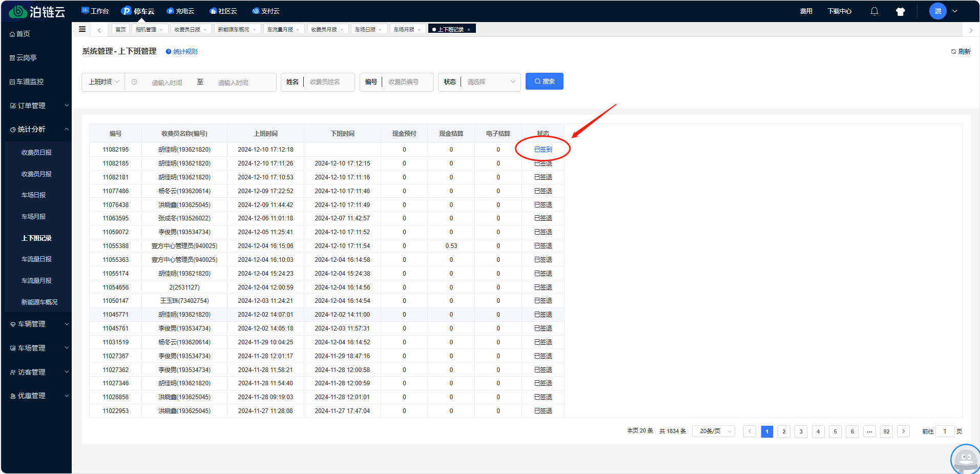Open the theme shirt icon
The width and height of the screenshot is (980, 474).
click(900, 11)
